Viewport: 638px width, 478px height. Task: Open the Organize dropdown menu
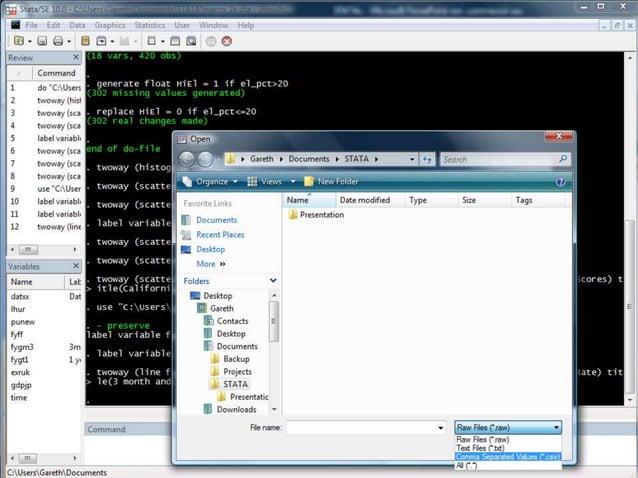point(211,182)
